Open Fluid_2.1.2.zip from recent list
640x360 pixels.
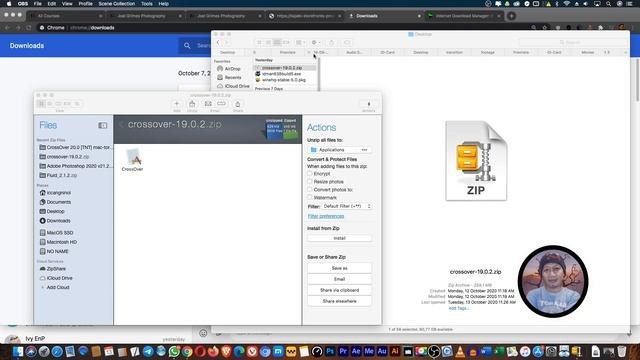58,176
